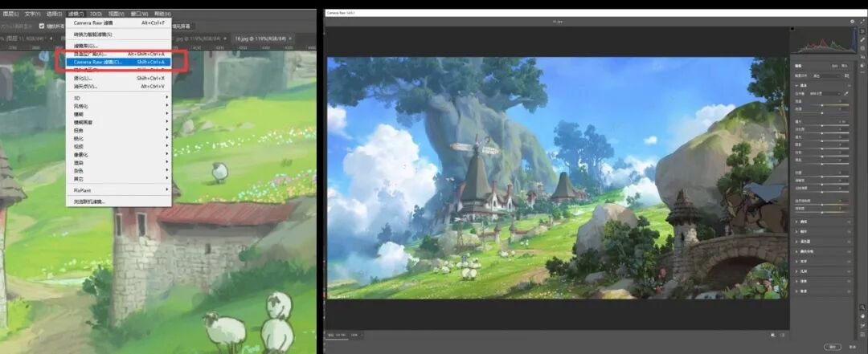The image size is (868, 354).
Task: Toggle visibility eye for 细节 panel
Action: click(848, 232)
